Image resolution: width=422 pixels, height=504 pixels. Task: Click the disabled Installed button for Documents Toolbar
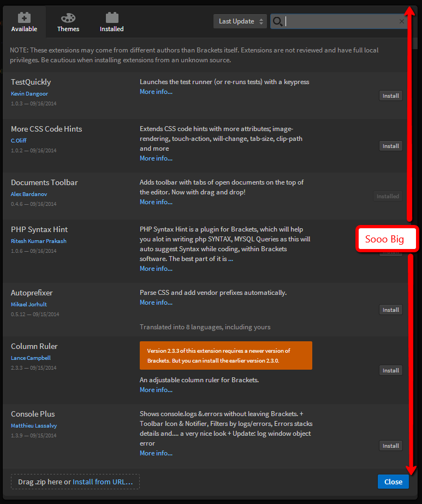click(x=388, y=196)
